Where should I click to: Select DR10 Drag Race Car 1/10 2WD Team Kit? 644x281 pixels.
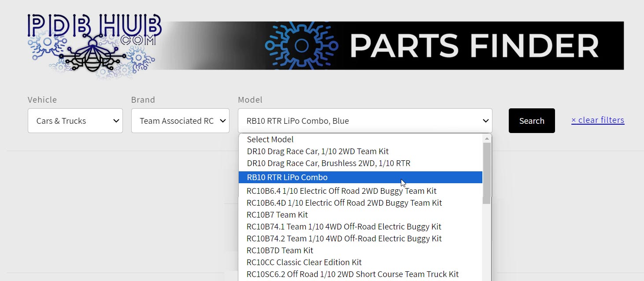(317, 151)
